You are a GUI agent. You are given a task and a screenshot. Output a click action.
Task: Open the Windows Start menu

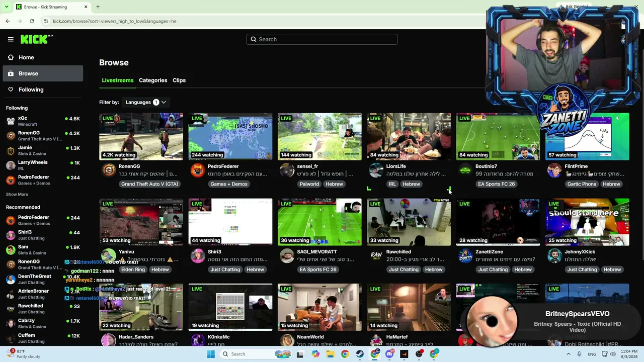tap(211, 354)
